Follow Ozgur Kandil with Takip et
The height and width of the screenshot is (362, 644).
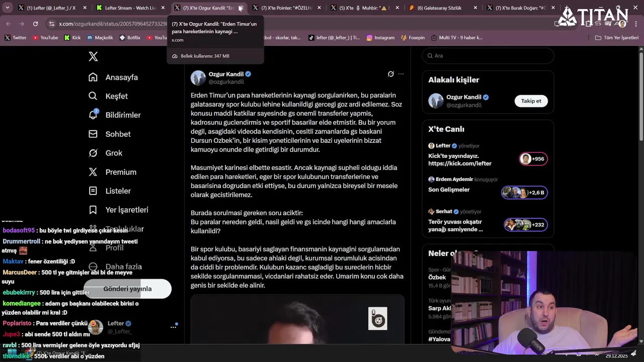pos(531,101)
